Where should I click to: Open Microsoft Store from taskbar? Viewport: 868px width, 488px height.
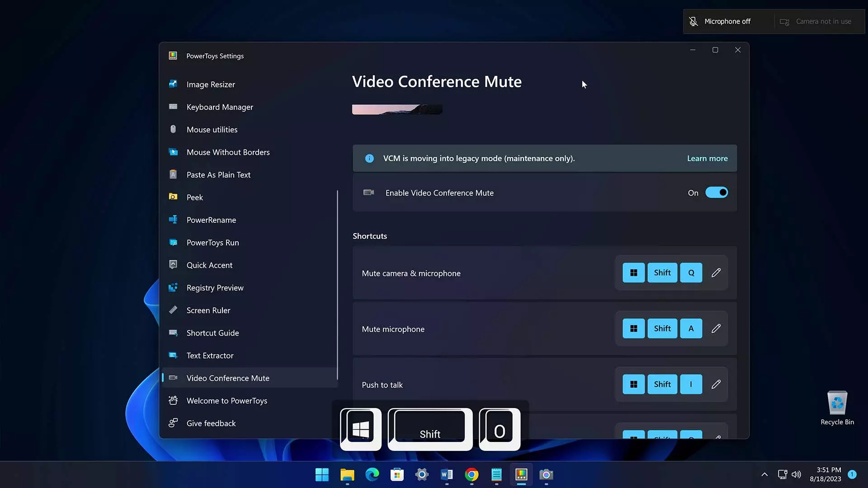(397, 475)
